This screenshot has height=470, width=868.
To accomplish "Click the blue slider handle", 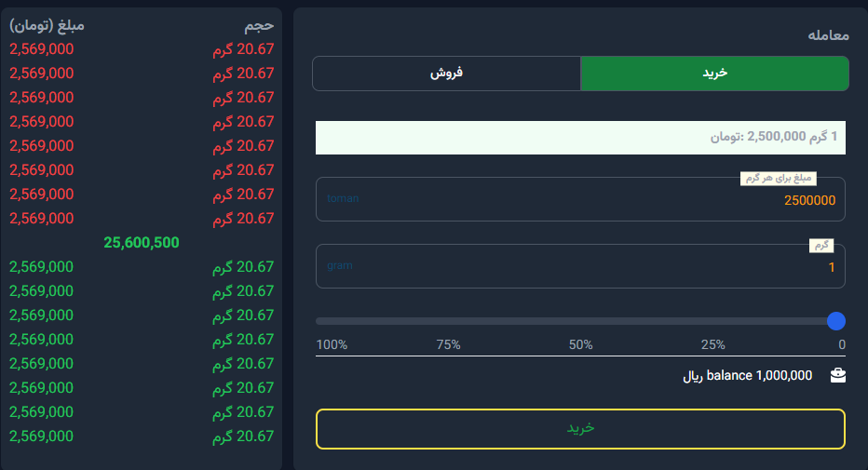I will tap(836, 321).
